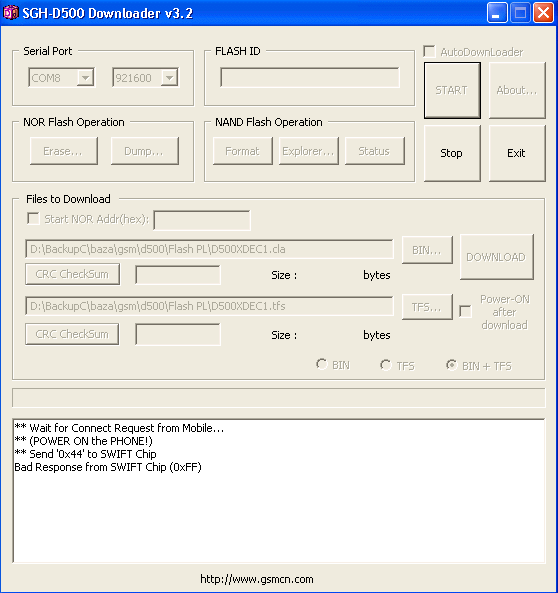This screenshot has height=593, width=558.
Task: Click the NAND Format button
Action: tap(242, 151)
